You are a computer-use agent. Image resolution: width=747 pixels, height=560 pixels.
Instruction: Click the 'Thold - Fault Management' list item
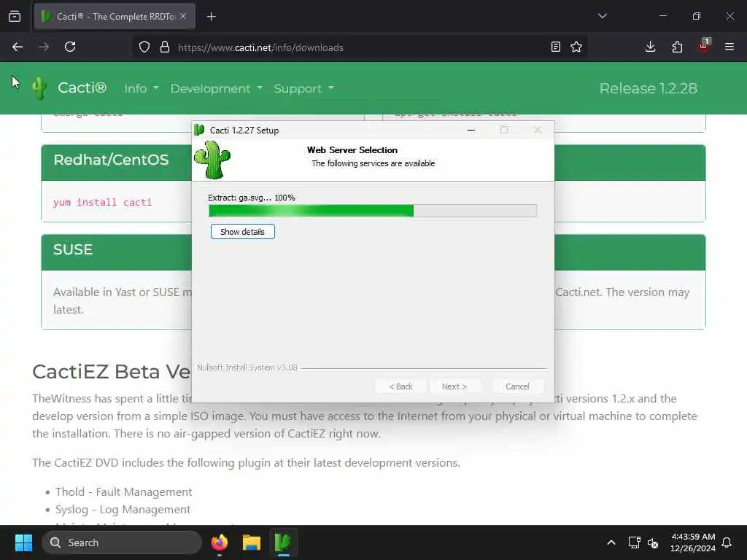(124, 492)
